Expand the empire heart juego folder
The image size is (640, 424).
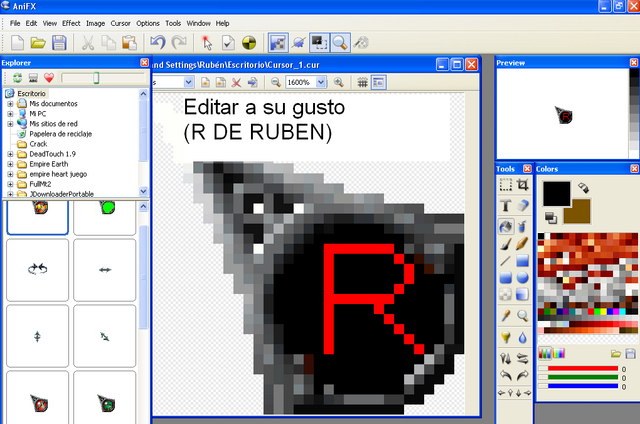pos(10,174)
